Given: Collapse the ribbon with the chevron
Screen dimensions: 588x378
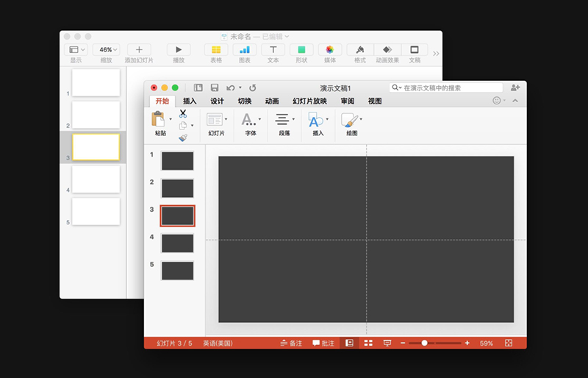Looking at the screenshot, I should click(x=515, y=101).
